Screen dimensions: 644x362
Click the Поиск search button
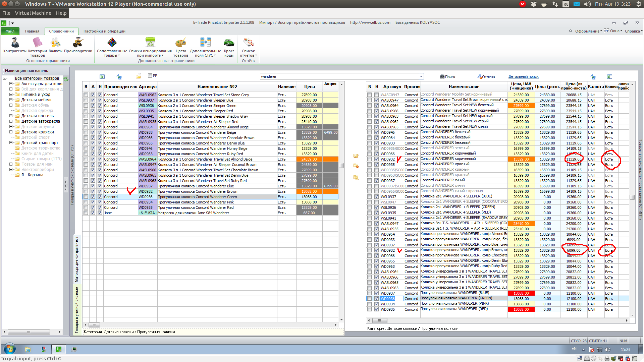coord(448,77)
